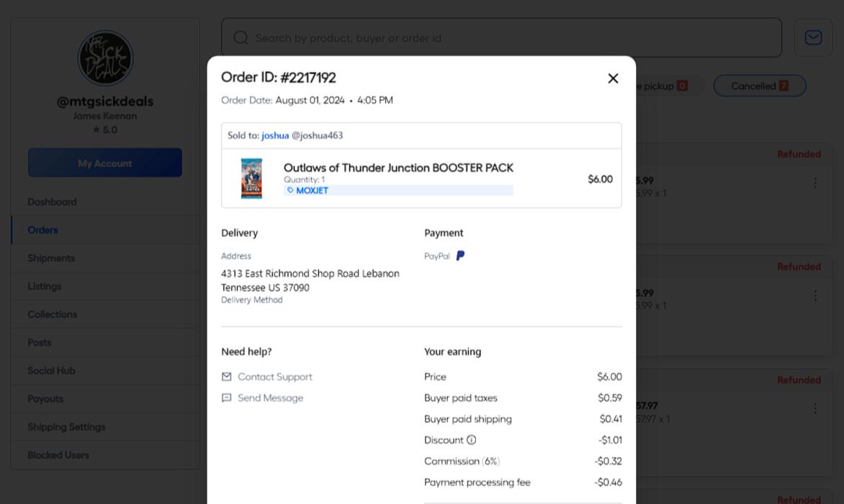Open options menu for first refunded order
844x504 pixels.
815,183
